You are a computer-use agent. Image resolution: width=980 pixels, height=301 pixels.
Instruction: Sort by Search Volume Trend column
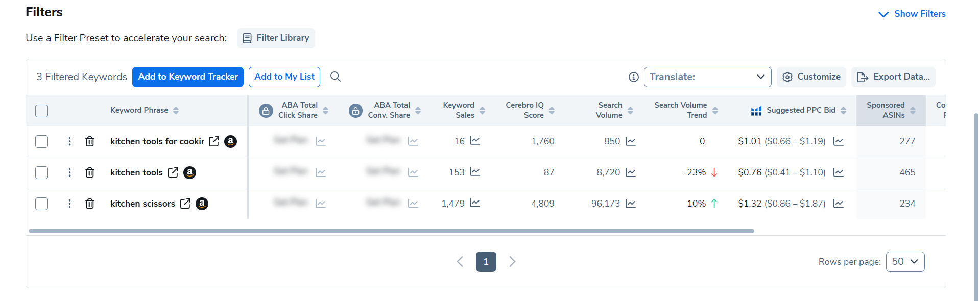pos(715,111)
